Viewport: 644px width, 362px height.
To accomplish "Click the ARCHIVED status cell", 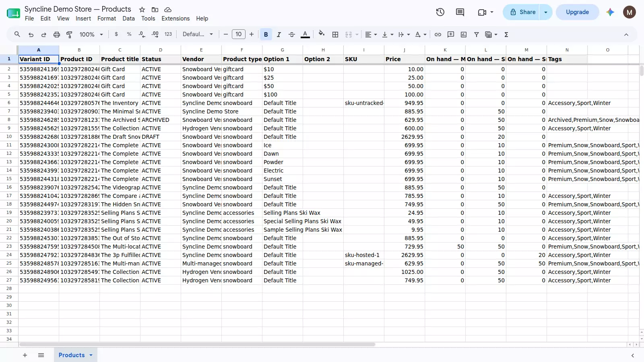I will [x=161, y=120].
